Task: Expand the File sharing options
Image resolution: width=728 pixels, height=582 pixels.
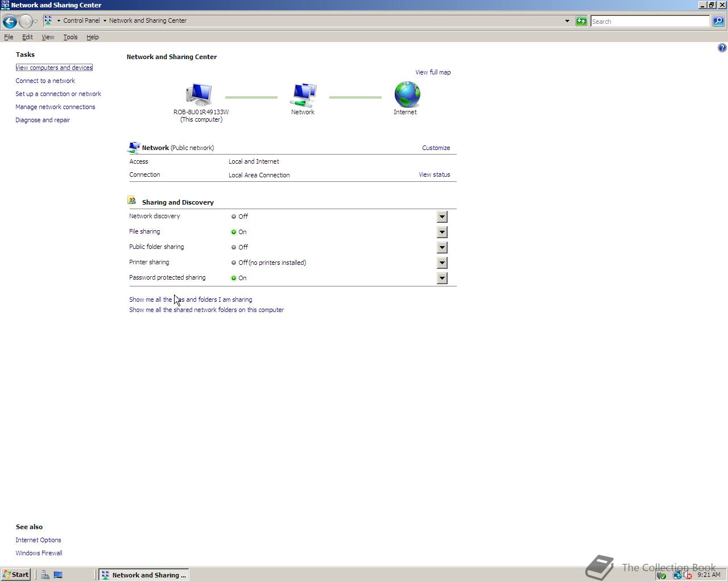Action: click(x=442, y=232)
